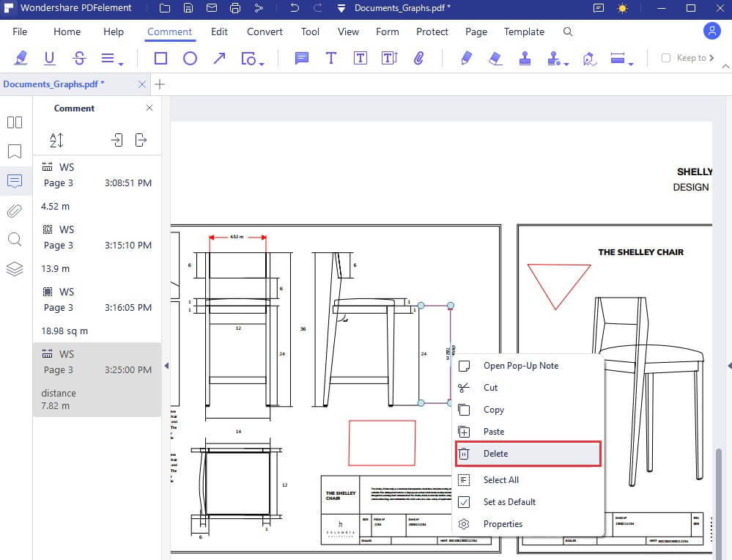Select the Strikethrough annotation tool

[x=78, y=57]
